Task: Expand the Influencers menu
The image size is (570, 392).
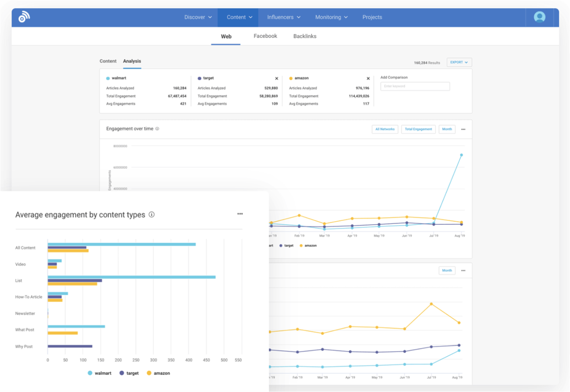Action: [x=284, y=17]
